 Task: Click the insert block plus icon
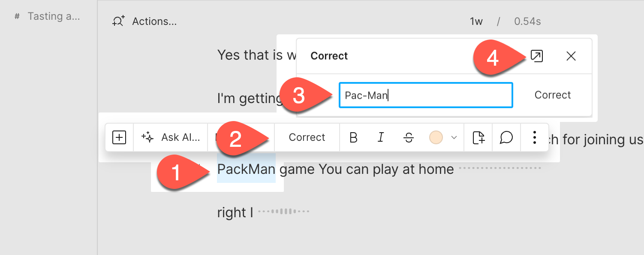point(120,137)
